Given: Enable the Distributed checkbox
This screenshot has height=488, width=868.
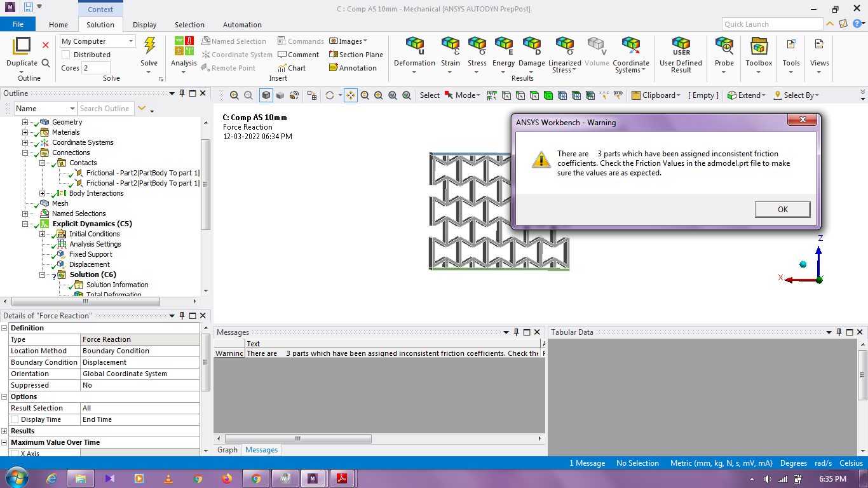Looking at the screenshot, I should coord(66,55).
